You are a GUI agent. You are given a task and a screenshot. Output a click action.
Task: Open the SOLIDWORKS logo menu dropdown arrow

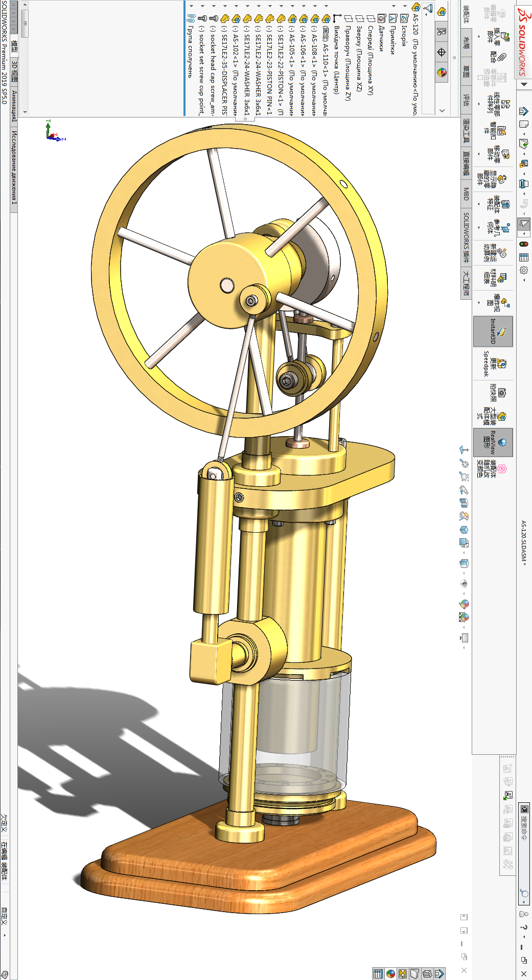pyautogui.click(x=524, y=84)
